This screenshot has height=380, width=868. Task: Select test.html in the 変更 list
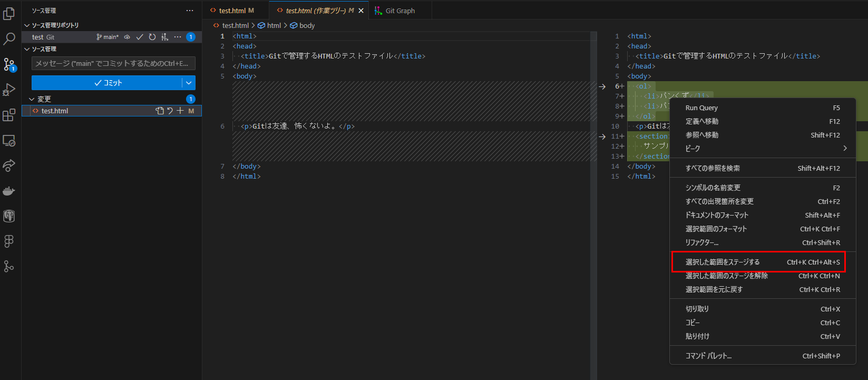coord(112,111)
